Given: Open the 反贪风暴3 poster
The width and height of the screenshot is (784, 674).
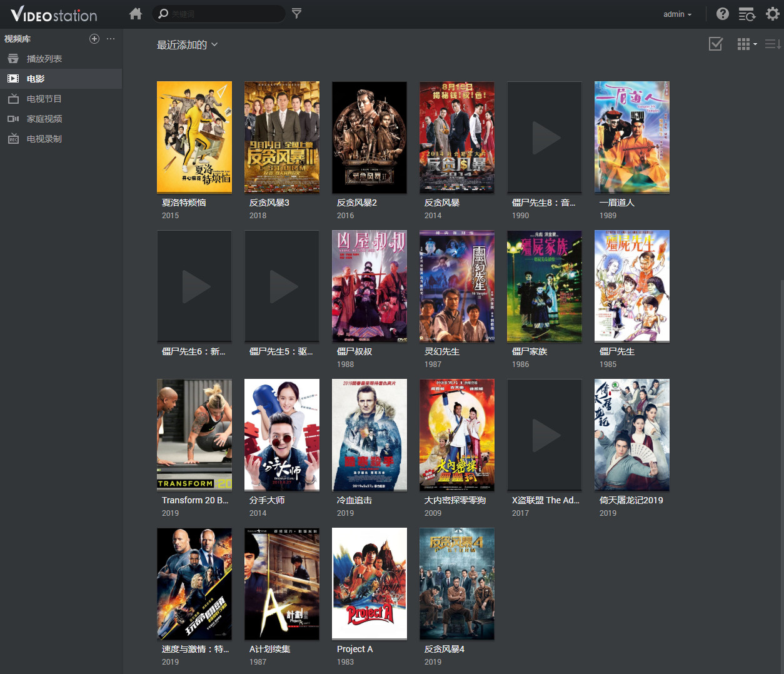Looking at the screenshot, I should [x=282, y=137].
